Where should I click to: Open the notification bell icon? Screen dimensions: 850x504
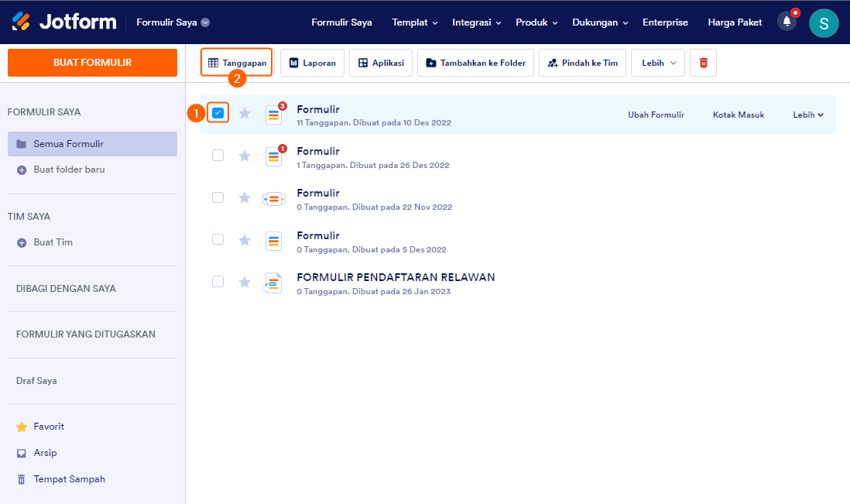(x=787, y=22)
